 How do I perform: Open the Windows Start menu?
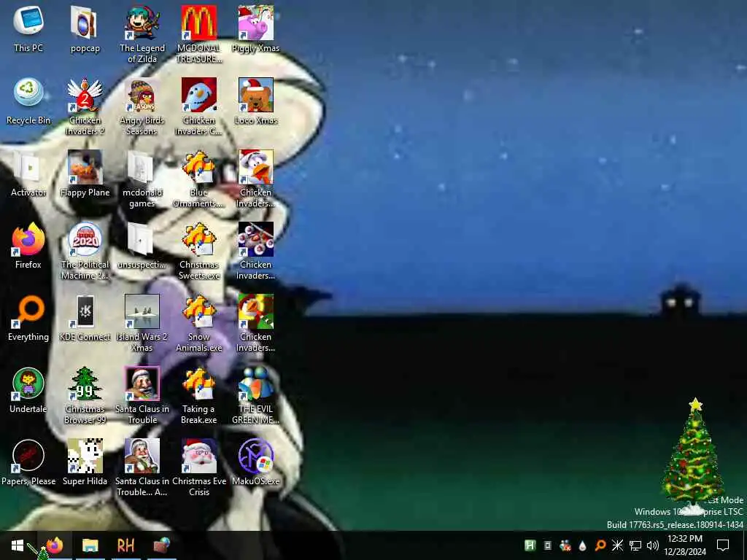(x=18, y=545)
